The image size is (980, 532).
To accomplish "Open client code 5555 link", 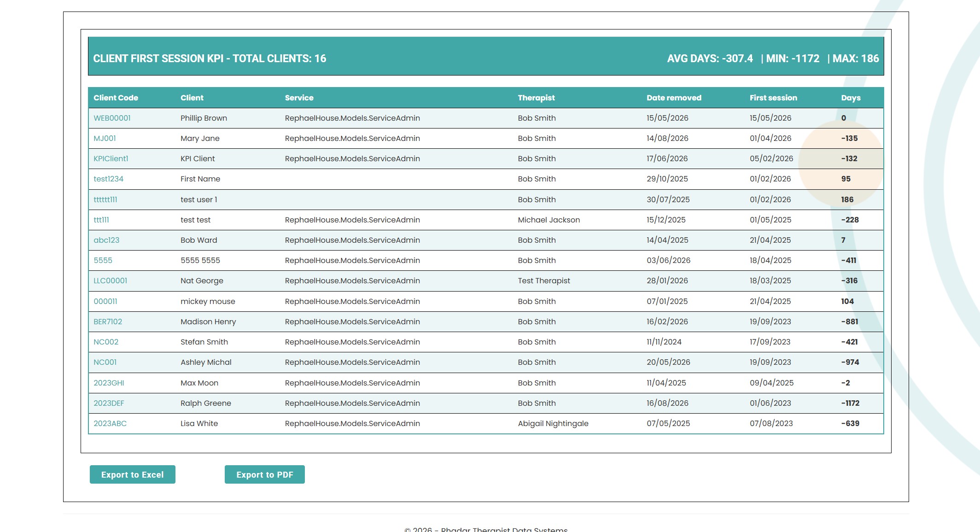I will tap(103, 260).
